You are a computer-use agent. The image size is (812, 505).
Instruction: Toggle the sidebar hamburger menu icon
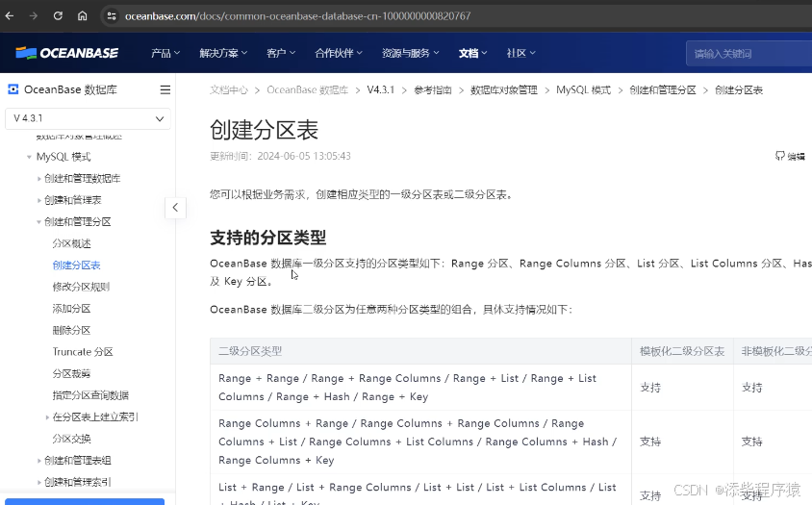[165, 89]
